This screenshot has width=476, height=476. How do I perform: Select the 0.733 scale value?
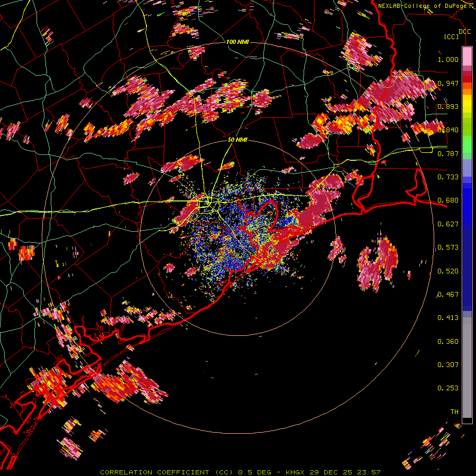[448, 177]
